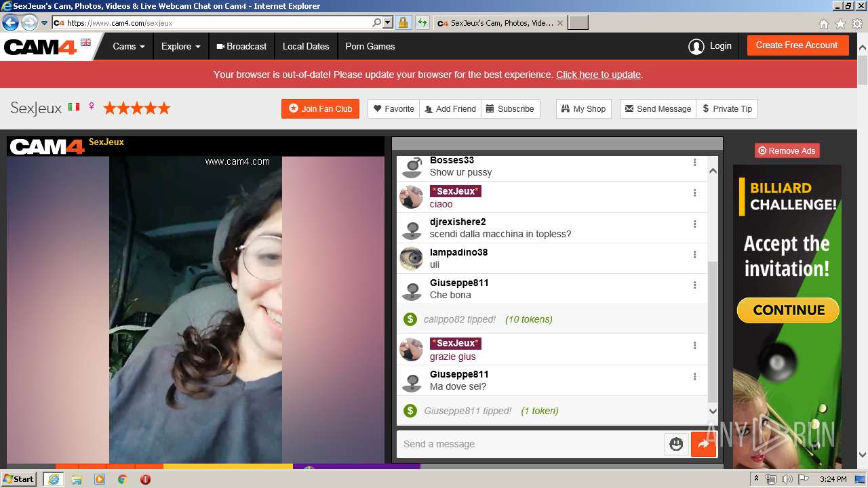Click SexJeux avatar beside 'ciaoo'
Viewport: 868px width, 488px height.
(412, 197)
